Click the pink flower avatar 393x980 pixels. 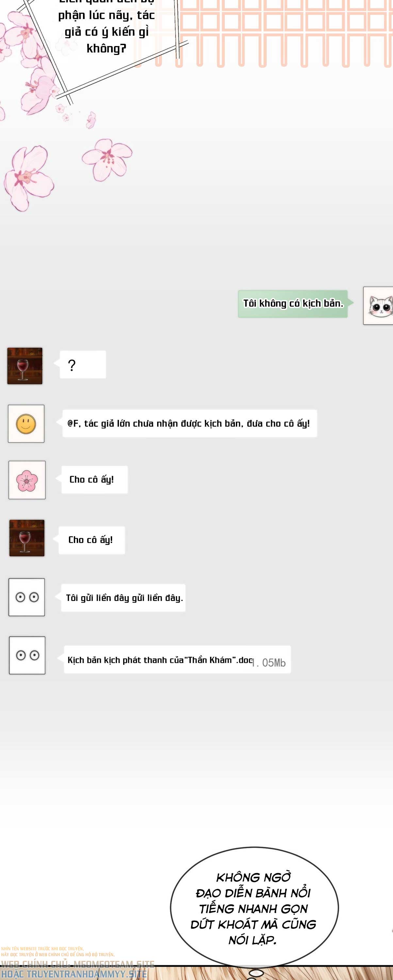(x=27, y=480)
